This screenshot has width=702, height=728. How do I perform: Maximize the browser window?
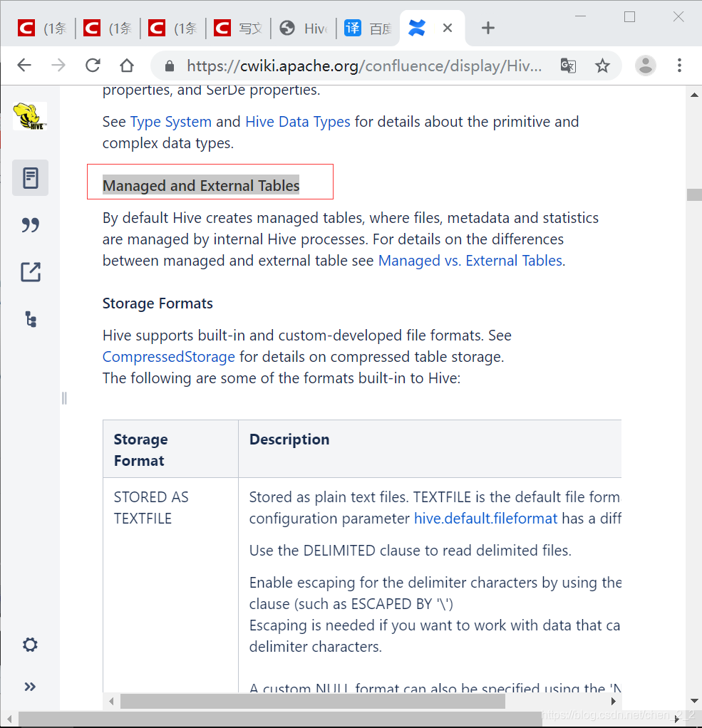click(629, 16)
